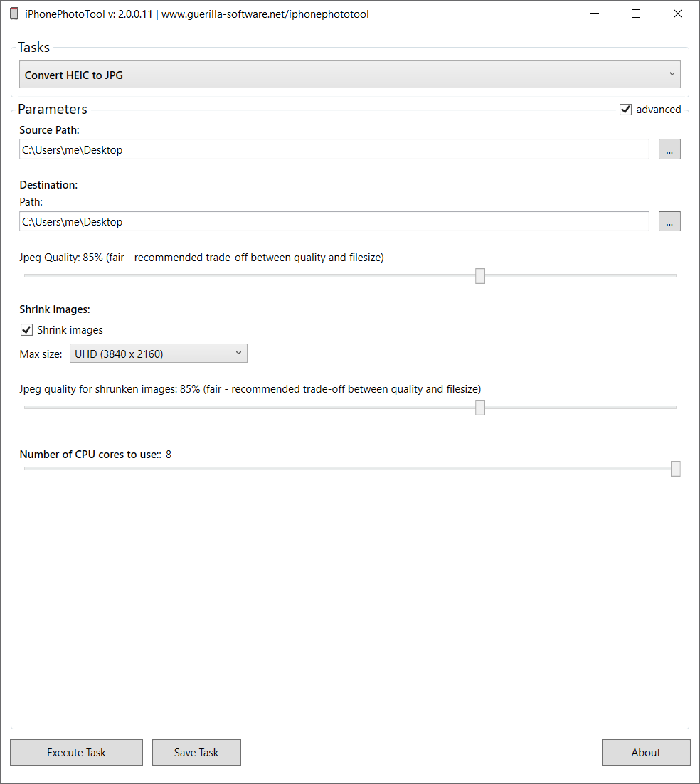Close the iPhonePhotoTool window
700x784 pixels.
pyautogui.click(x=678, y=14)
